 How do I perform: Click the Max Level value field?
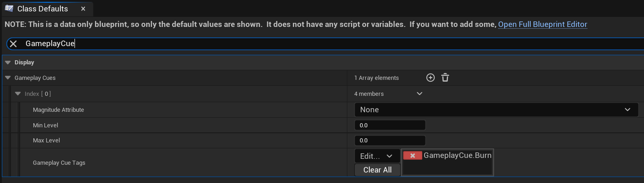389,141
